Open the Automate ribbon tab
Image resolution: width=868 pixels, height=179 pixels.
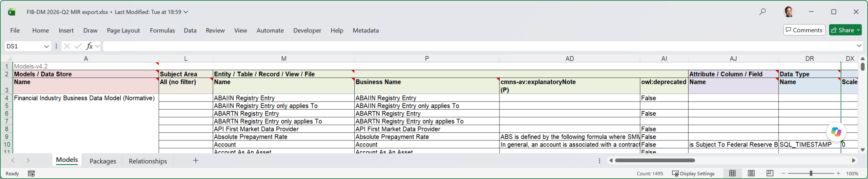coord(270,30)
